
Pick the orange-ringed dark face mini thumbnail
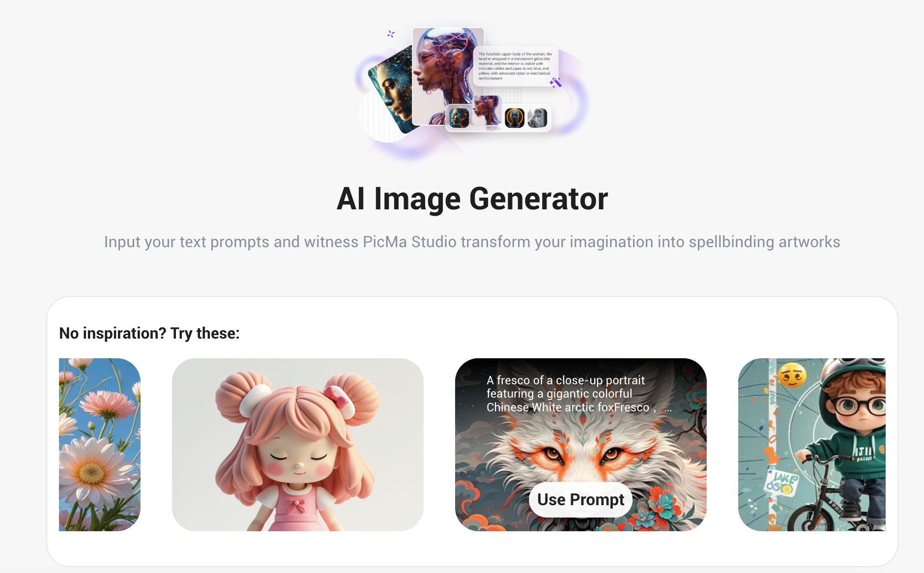(x=515, y=118)
